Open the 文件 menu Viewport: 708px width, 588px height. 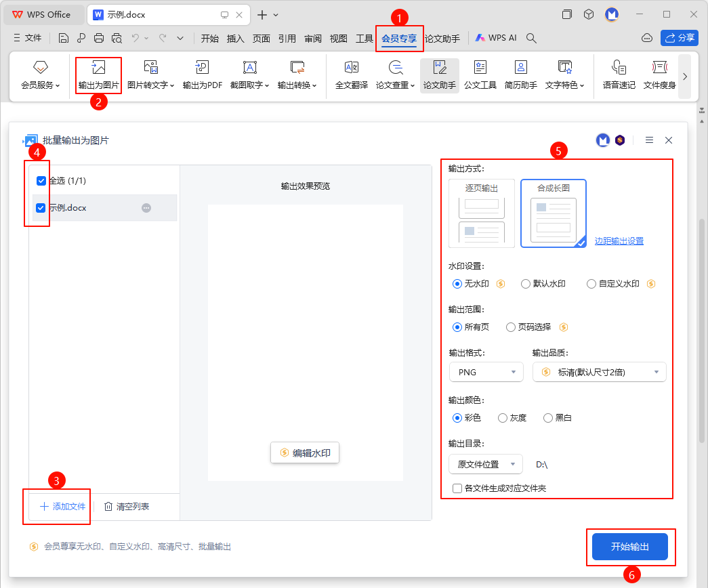coord(28,38)
